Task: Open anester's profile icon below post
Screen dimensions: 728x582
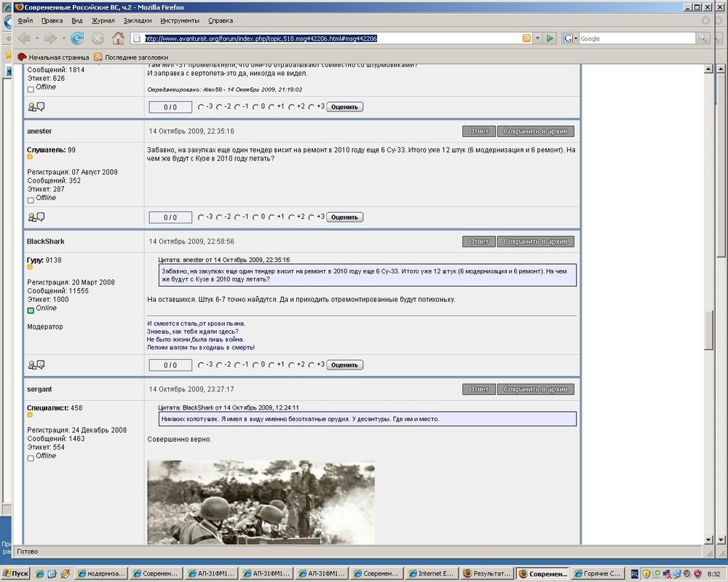Action: [x=32, y=218]
